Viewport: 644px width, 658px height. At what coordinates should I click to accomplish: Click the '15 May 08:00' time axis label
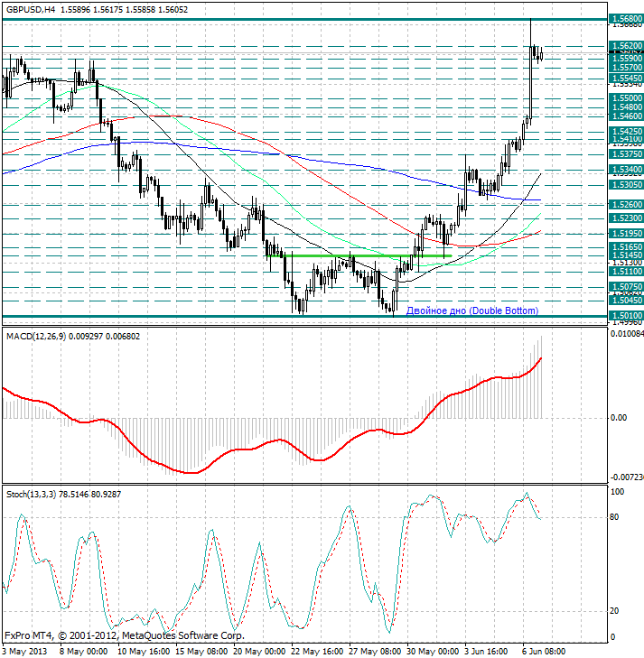pyautogui.click(x=201, y=652)
